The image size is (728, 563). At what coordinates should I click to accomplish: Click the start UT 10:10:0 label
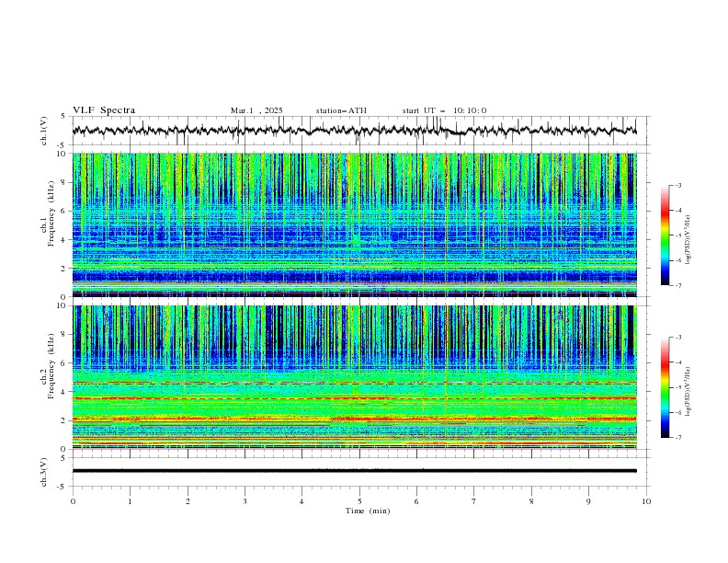tap(444, 110)
